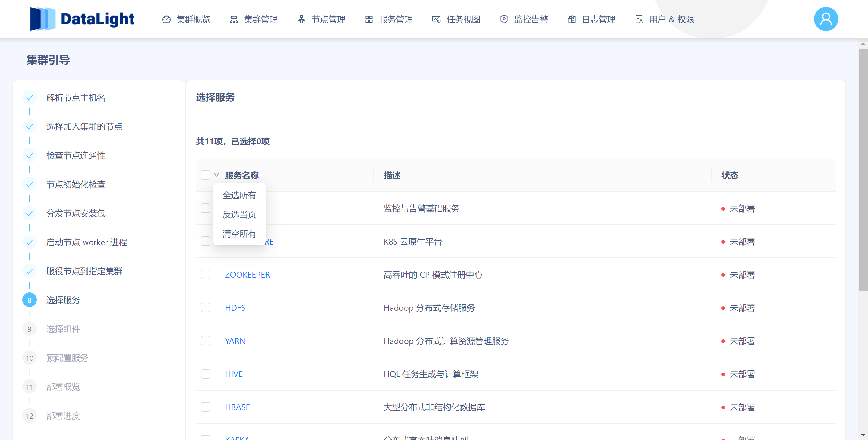Click the 状态 column header
Screen dimensions: 868x440
click(730, 175)
